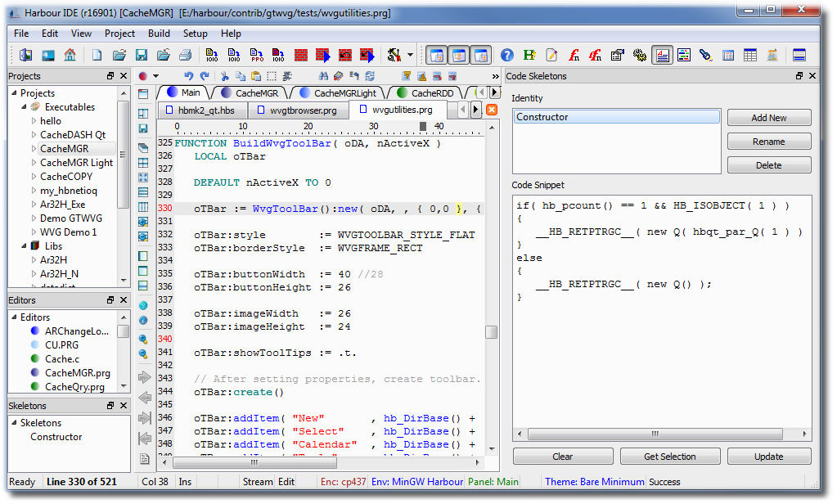Click the binoculars Find icon

[323, 76]
